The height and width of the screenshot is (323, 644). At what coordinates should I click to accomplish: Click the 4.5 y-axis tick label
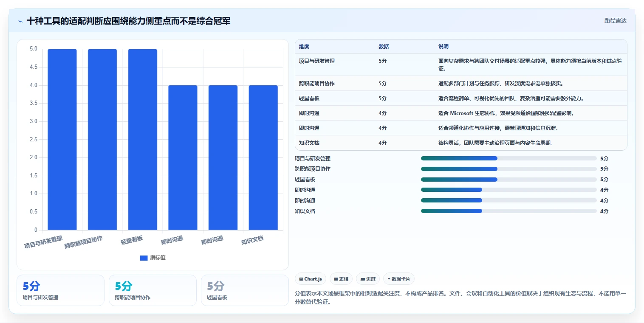(x=33, y=67)
